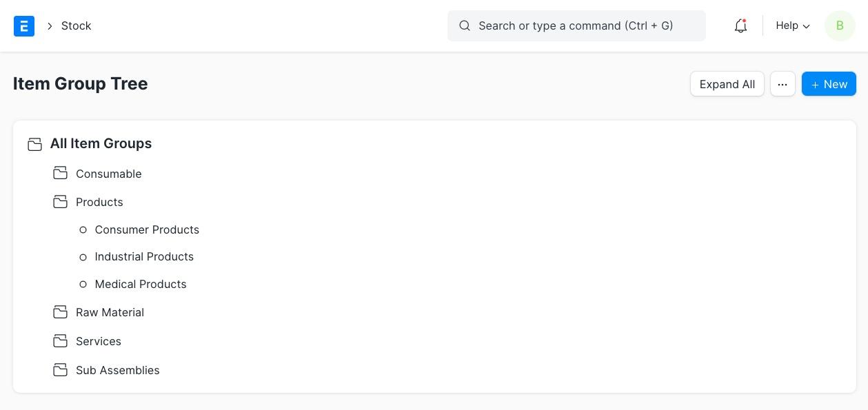Select the Medical Products circle marker
868x410 pixels.
[x=83, y=284]
